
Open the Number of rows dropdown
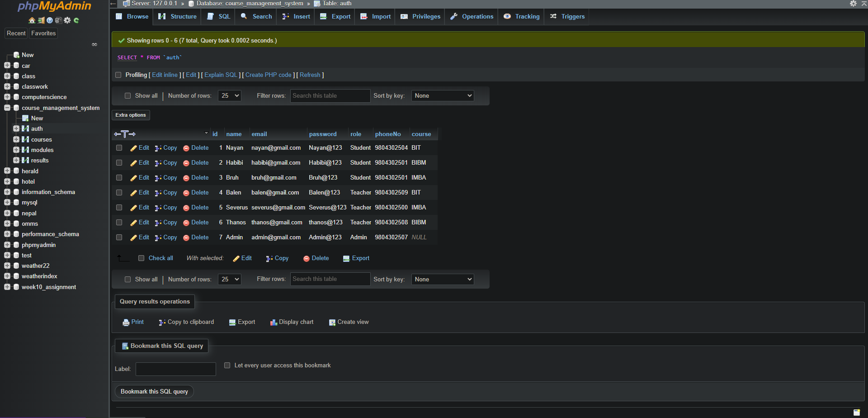click(x=229, y=95)
